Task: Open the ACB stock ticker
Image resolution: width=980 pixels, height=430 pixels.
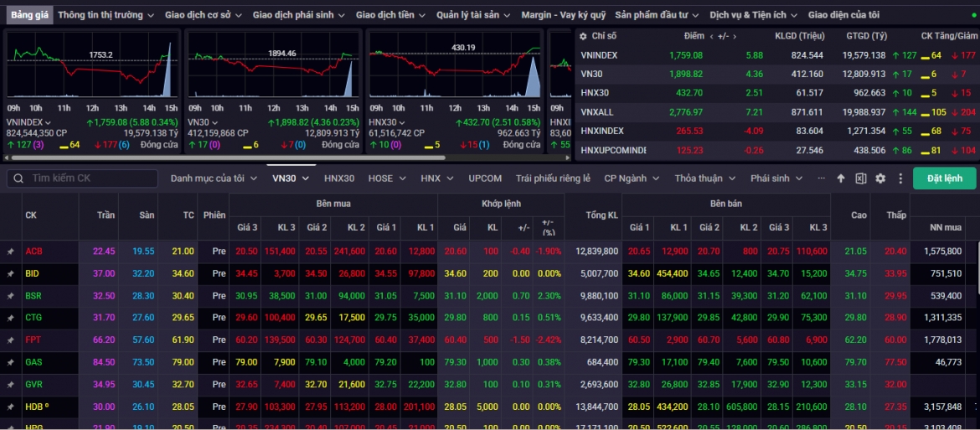Action: [34, 251]
